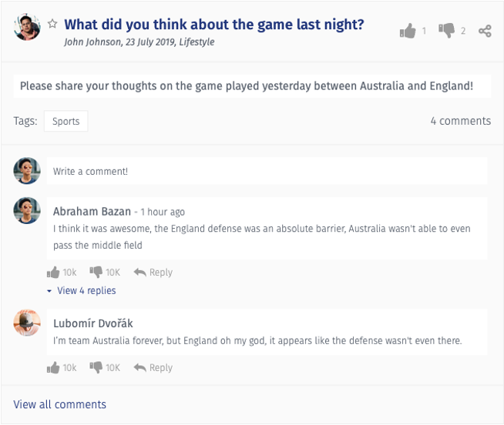Image resolution: width=504 pixels, height=425 pixels.
Task: Dislike the post with the thumbs down icon
Action: click(x=446, y=31)
